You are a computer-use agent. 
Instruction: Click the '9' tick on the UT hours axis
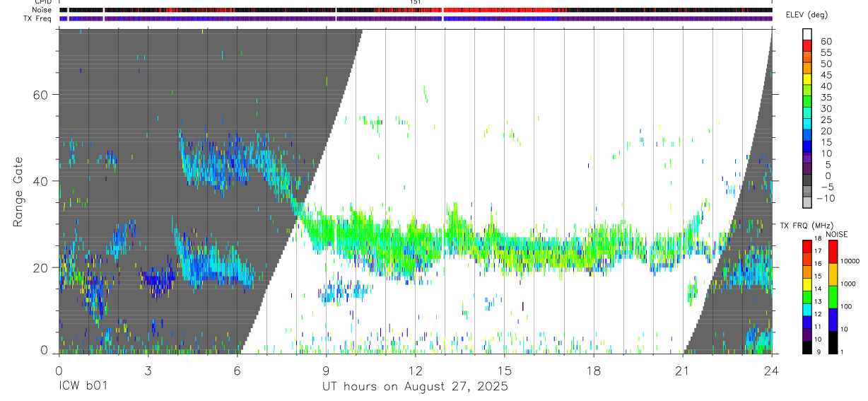coord(326,369)
